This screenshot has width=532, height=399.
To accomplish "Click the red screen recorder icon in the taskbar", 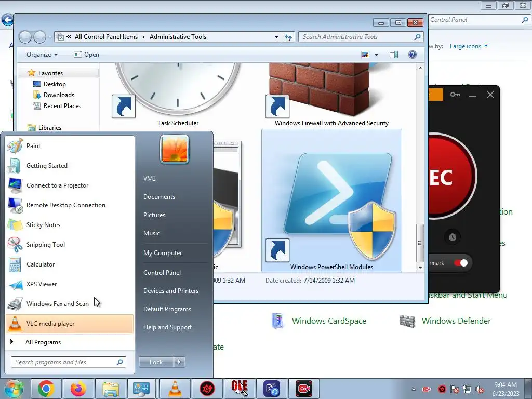I will (303, 389).
